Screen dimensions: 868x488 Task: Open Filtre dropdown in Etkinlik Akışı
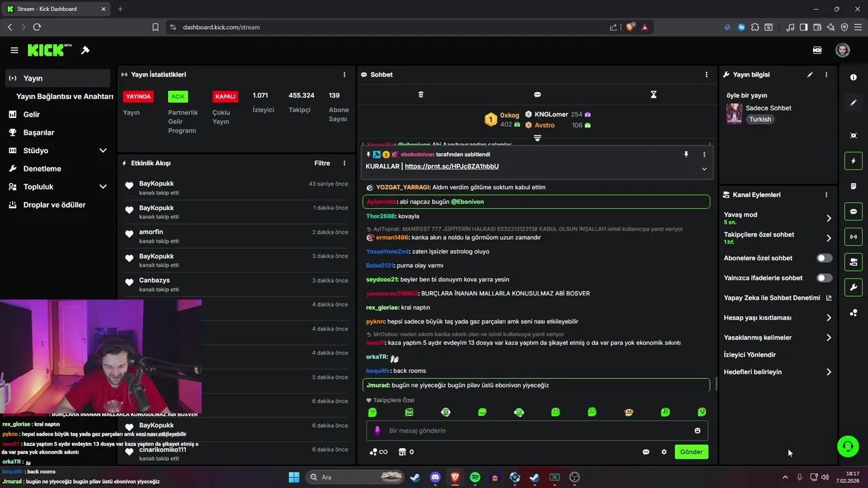(x=322, y=163)
